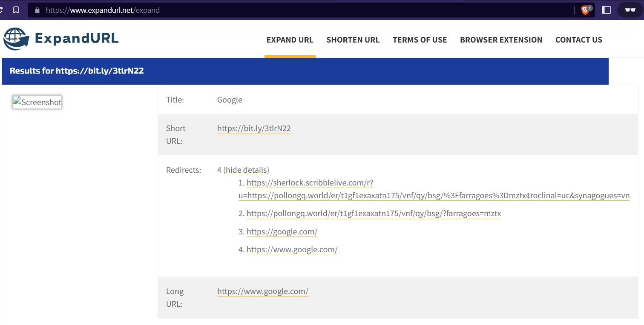Click the private window glasses icon
The width and height of the screenshot is (644, 325).
click(x=630, y=10)
